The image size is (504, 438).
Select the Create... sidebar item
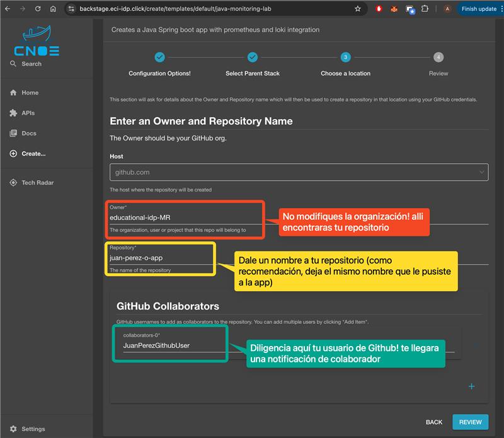pyautogui.click(x=33, y=153)
